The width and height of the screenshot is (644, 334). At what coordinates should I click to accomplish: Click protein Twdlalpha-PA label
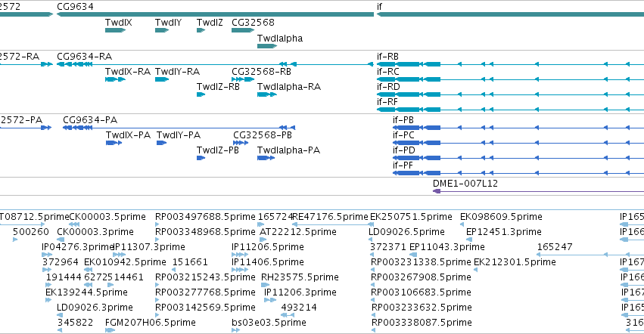tap(289, 150)
